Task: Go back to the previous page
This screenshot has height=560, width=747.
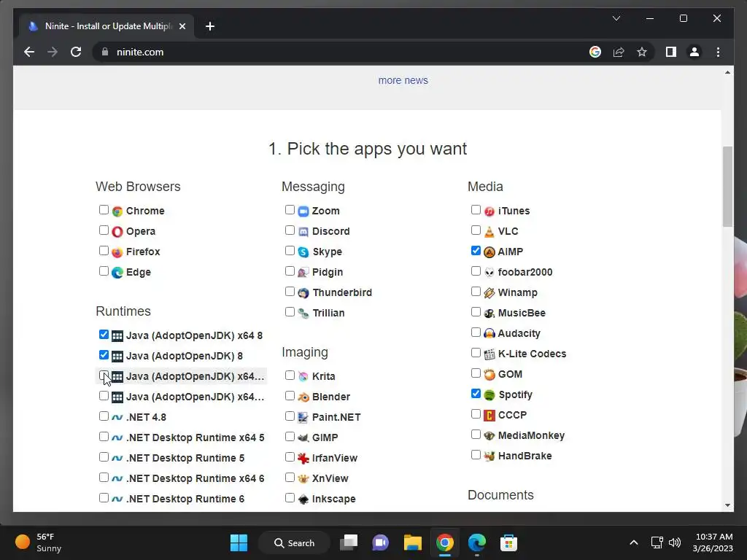Action: pyautogui.click(x=29, y=52)
